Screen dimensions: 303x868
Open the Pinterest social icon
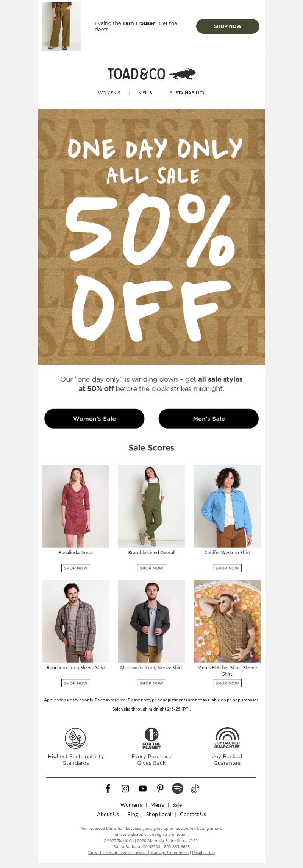(160, 789)
